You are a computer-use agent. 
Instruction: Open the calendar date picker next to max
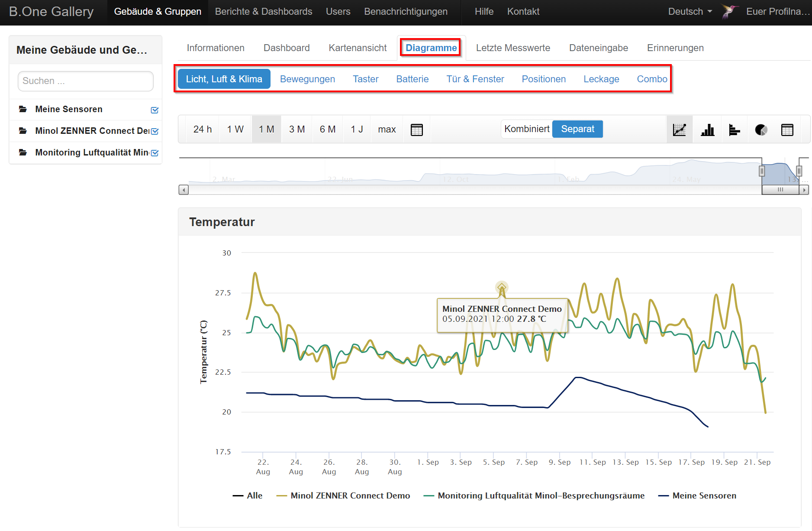pyautogui.click(x=417, y=130)
